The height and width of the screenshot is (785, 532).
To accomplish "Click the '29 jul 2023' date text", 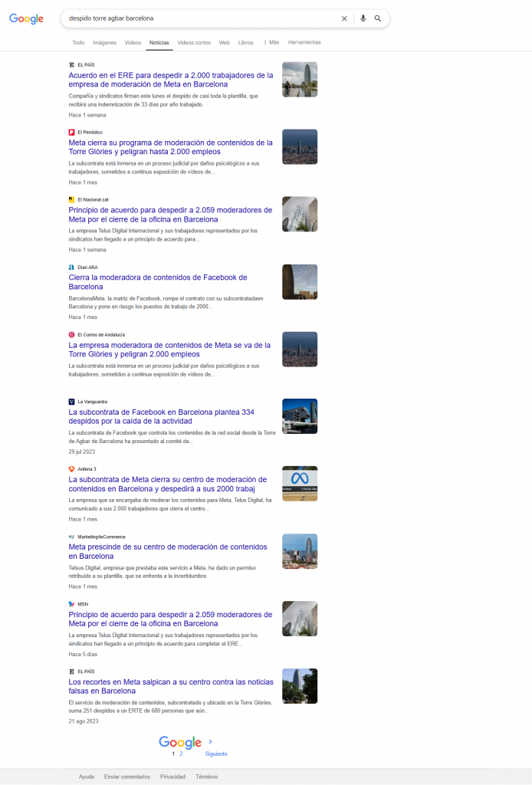I will 81,452.
